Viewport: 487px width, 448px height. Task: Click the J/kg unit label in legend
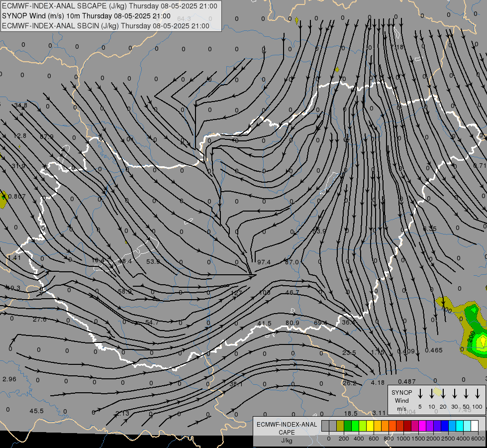click(287, 441)
